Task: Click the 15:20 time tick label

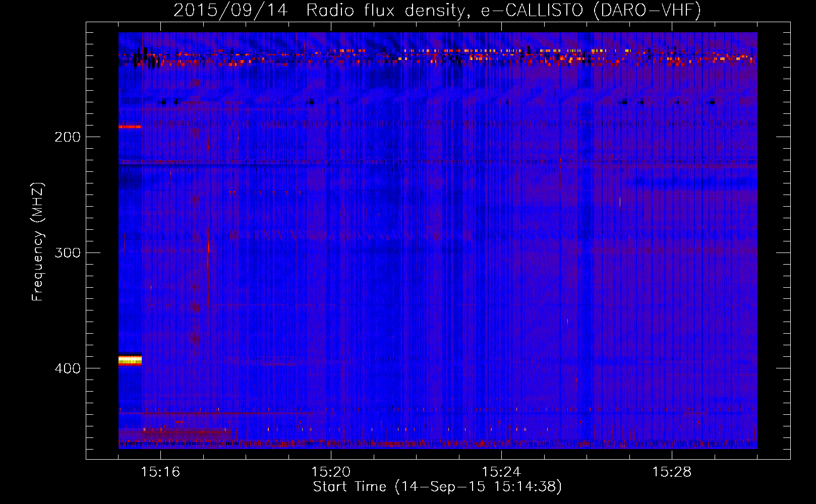Action: coord(331,472)
